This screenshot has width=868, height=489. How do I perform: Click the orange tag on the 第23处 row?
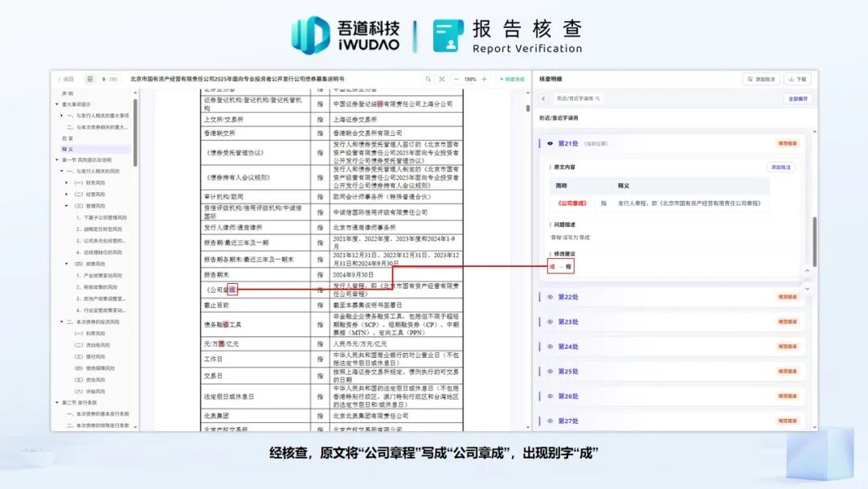tap(787, 322)
